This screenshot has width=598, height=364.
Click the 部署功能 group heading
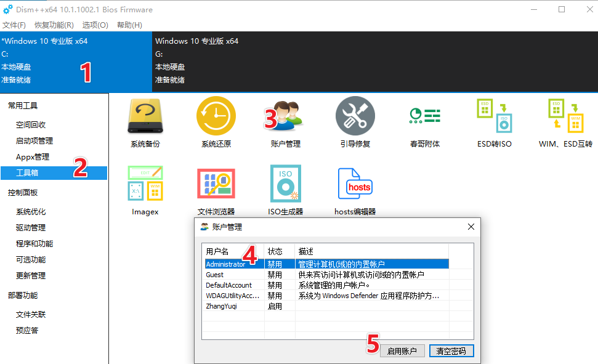click(x=23, y=296)
